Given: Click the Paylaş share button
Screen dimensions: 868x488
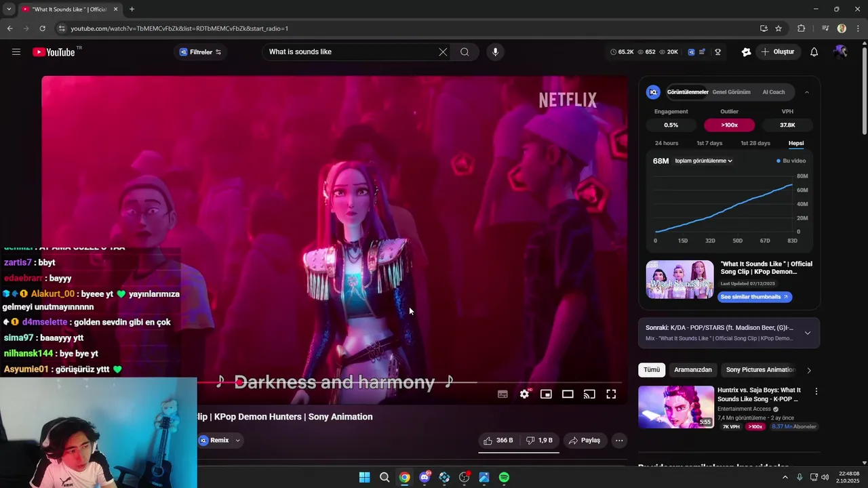Looking at the screenshot, I should (585, 441).
